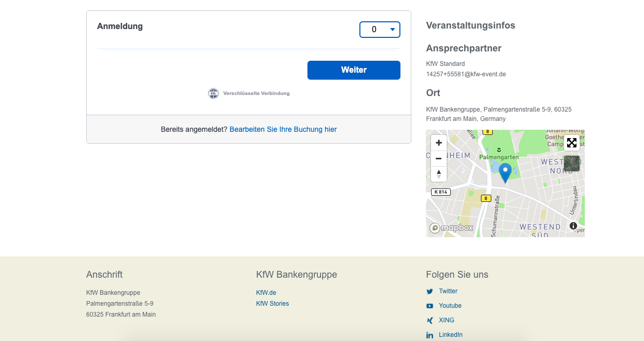Open the KfW Stories link

coord(272,304)
